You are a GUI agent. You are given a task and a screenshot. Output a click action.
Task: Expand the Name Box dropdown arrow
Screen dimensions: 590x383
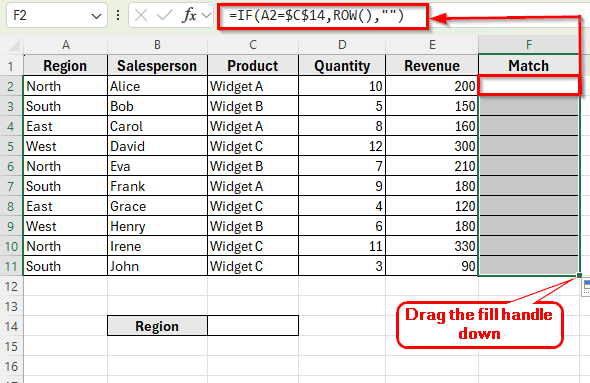(96, 16)
